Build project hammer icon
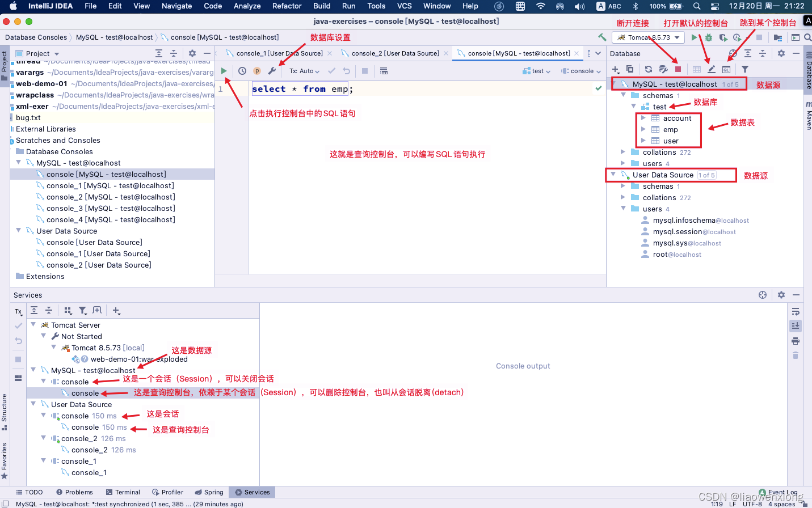The image size is (812, 508). pos(602,37)
